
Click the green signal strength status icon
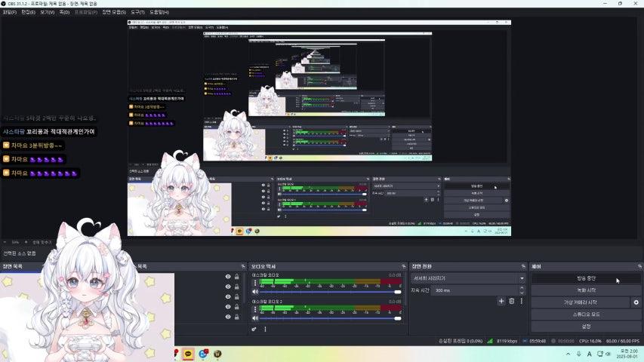490,341
